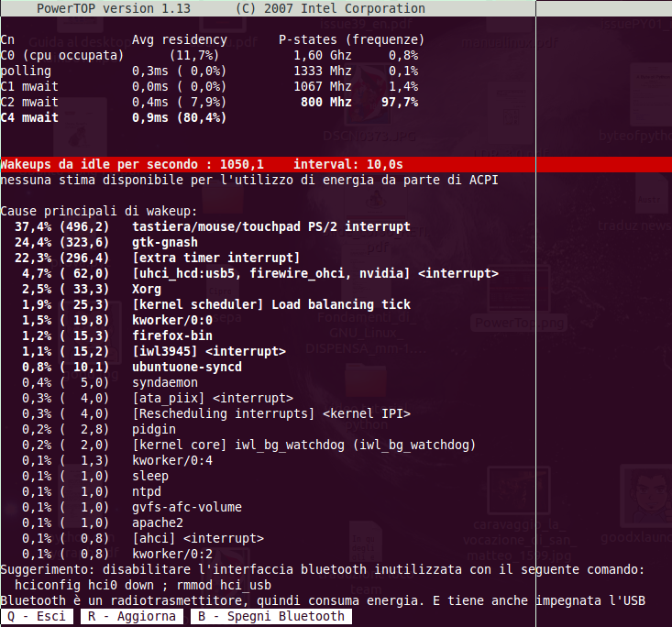The height and width of the screenshot is (627, 672).
Task: Click the 'R - Aggiorna' key hint
Action: (x=131, y=616)
